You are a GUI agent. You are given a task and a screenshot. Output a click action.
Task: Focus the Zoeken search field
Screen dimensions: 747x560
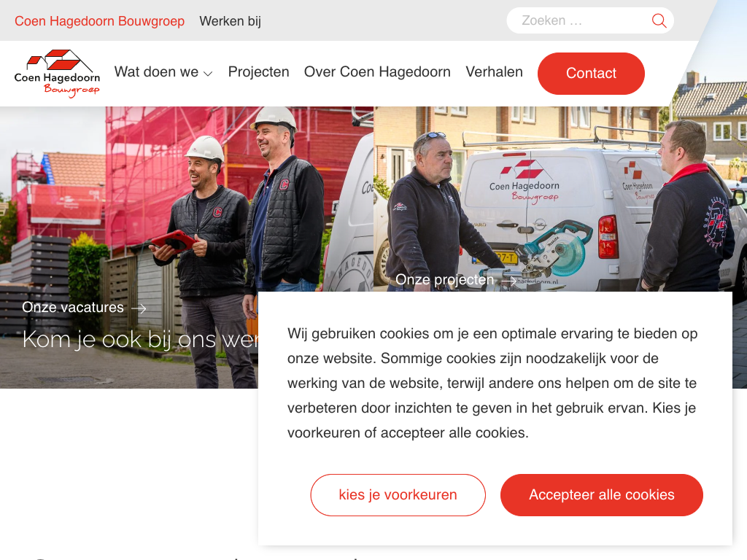tap(584, 20)
